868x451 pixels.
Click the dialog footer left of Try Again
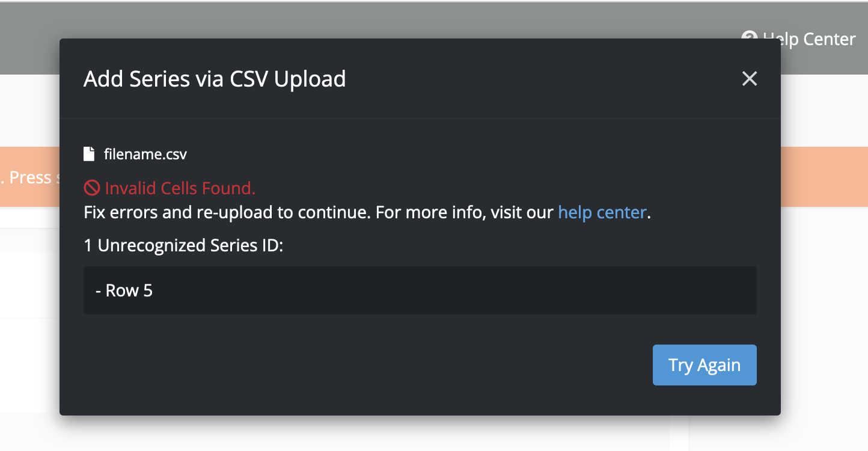click(x=361, y=365)
